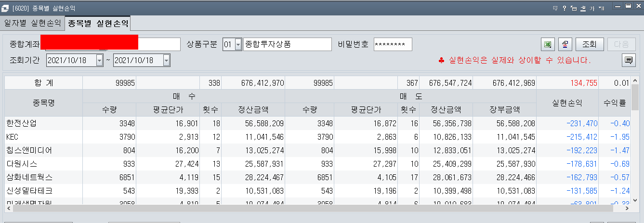The image size is (644, 223).
Task: Click 다원시스 realized loss -178,631
Action: [581, 164]
